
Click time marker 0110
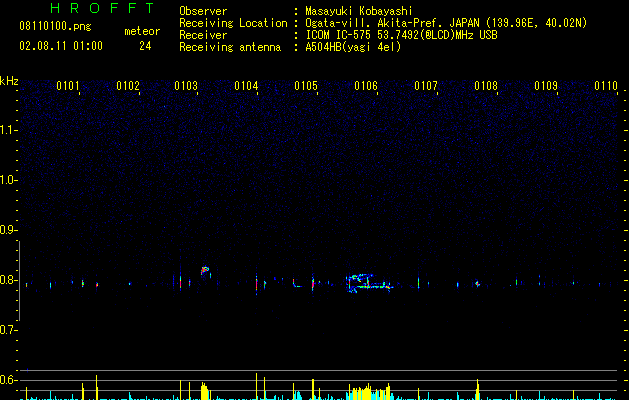click(x=606, y=85)
